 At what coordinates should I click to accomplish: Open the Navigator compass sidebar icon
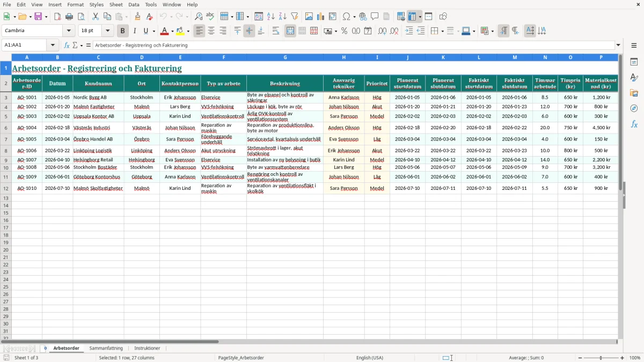pyautogui.click(x=634, y=108)
